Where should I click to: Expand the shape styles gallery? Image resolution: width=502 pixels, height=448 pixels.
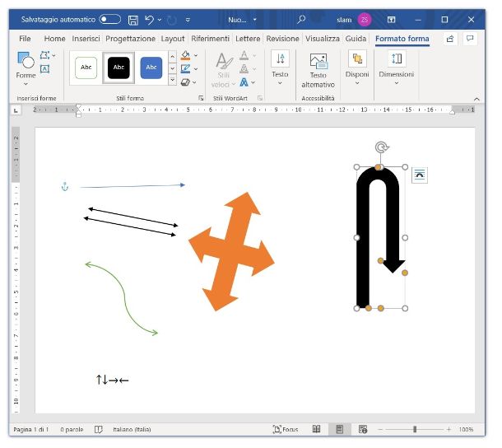(x=172, y=81)
